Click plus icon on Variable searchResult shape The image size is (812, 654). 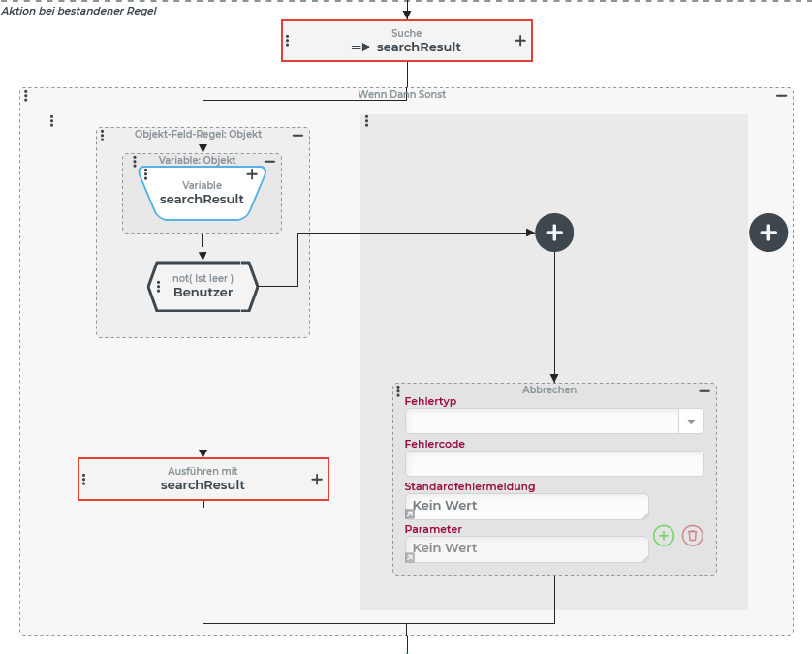click(x=252, y=174)
